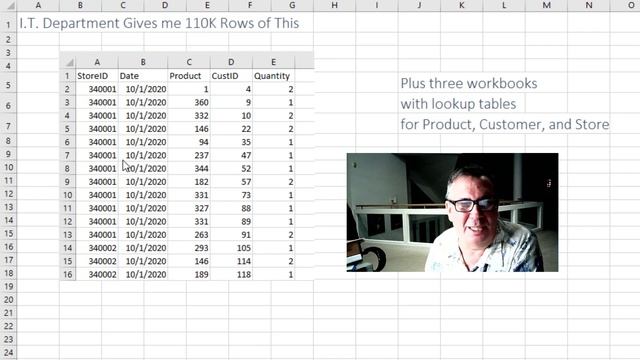Click Product value 344 in embedded table
The image size is (640, 360).
click(201, 169)
